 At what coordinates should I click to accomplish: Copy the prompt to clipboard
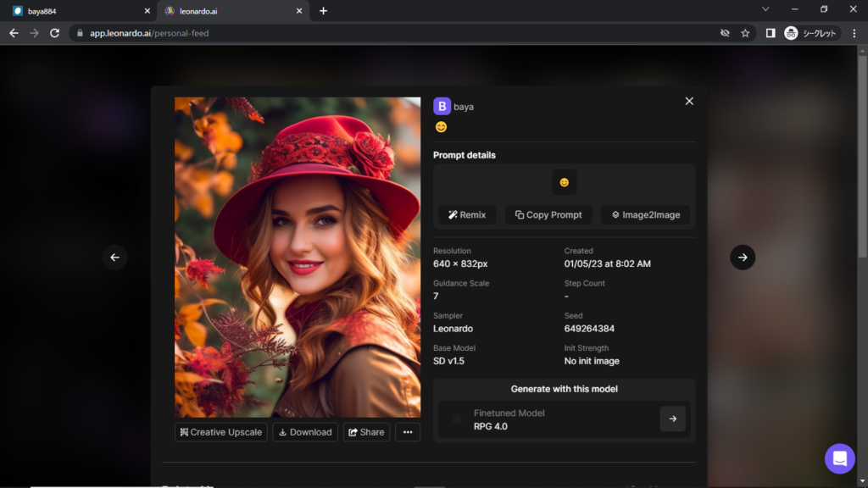548,215
